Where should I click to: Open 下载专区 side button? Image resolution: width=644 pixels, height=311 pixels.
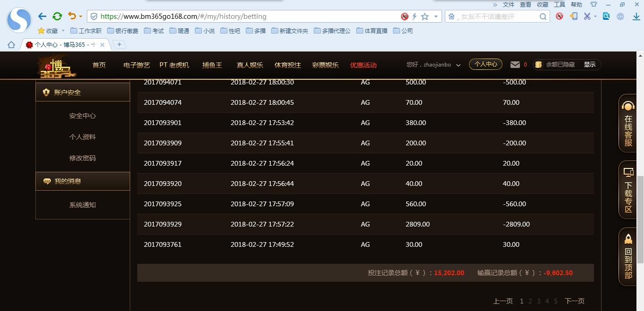click(628, 190)
